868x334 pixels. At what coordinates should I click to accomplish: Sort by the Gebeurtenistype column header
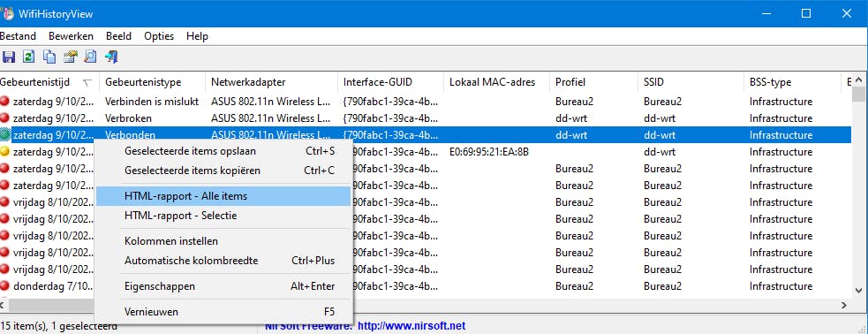coord(152,82)
